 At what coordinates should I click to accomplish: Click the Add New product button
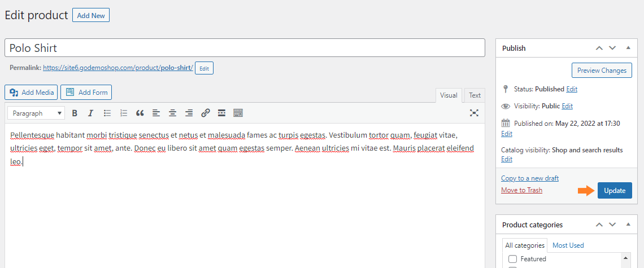[91, 16]
